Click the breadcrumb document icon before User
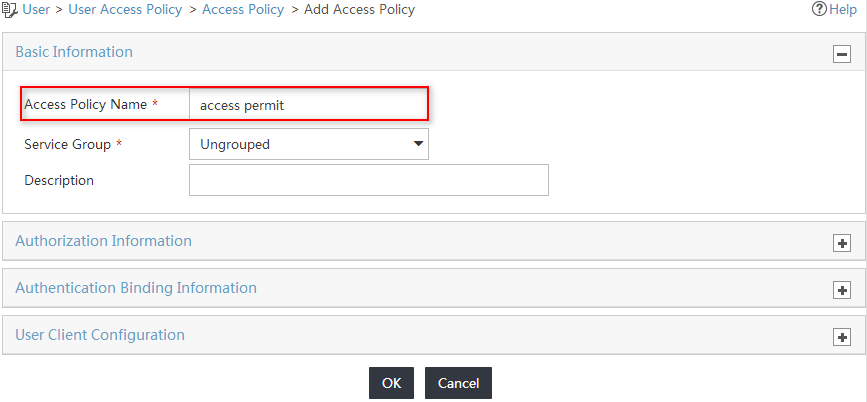Viewport: 867px width, 402px height. pyautogui.click(x=10, y=9)
